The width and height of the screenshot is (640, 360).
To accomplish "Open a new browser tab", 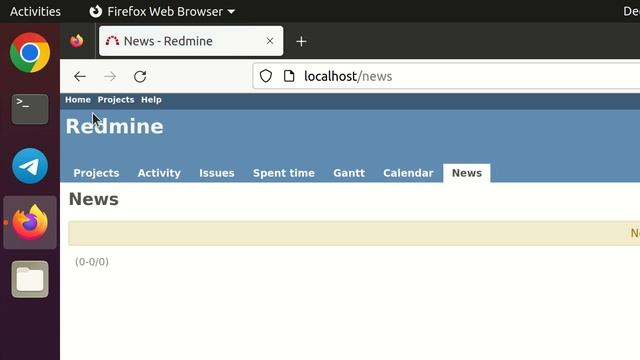I will pyautogui.click(x=301, y=41).
